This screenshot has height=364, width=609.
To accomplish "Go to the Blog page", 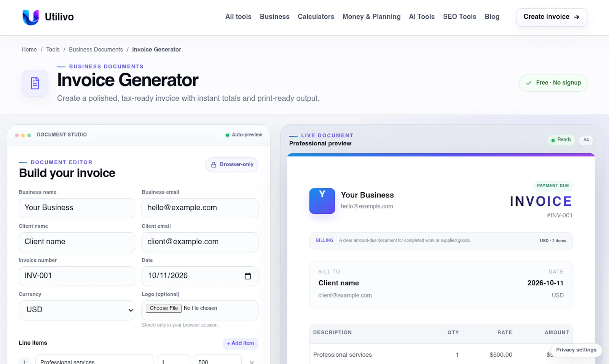I will [492, 17].
